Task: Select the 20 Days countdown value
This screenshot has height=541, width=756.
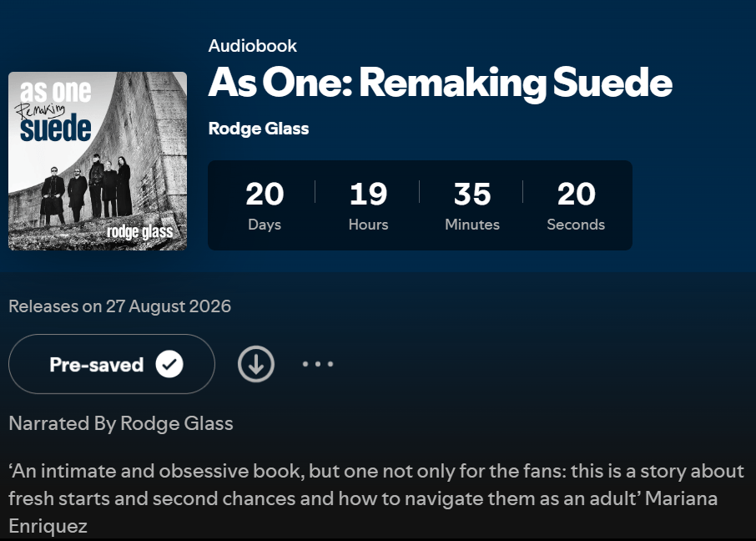Action: 265,194
